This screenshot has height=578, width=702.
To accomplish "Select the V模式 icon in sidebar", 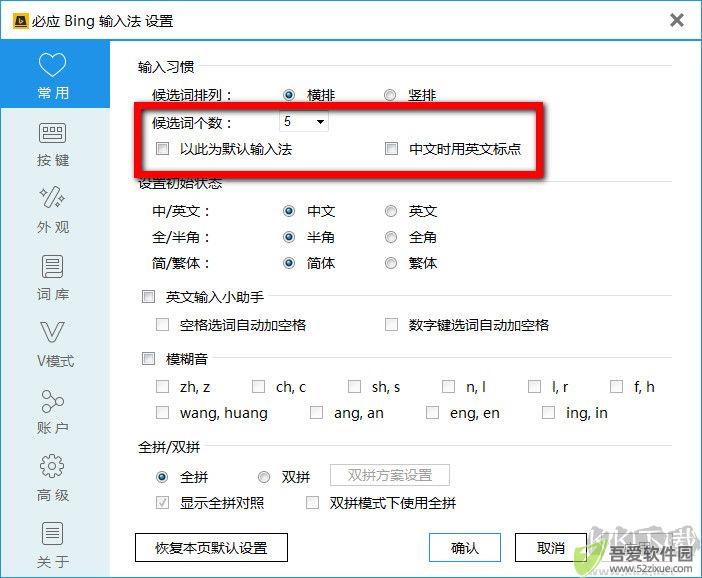I will (x=52, y=332).
